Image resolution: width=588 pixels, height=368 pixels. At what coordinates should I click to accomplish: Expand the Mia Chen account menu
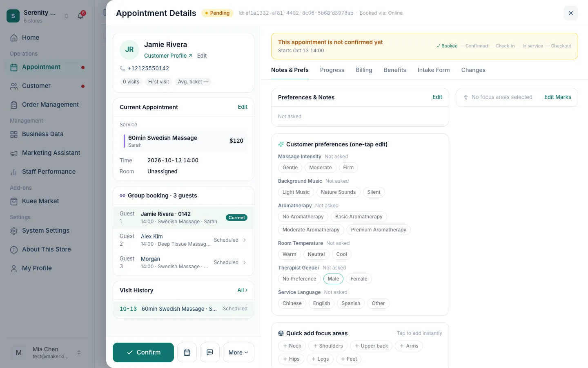coord(79,352)
